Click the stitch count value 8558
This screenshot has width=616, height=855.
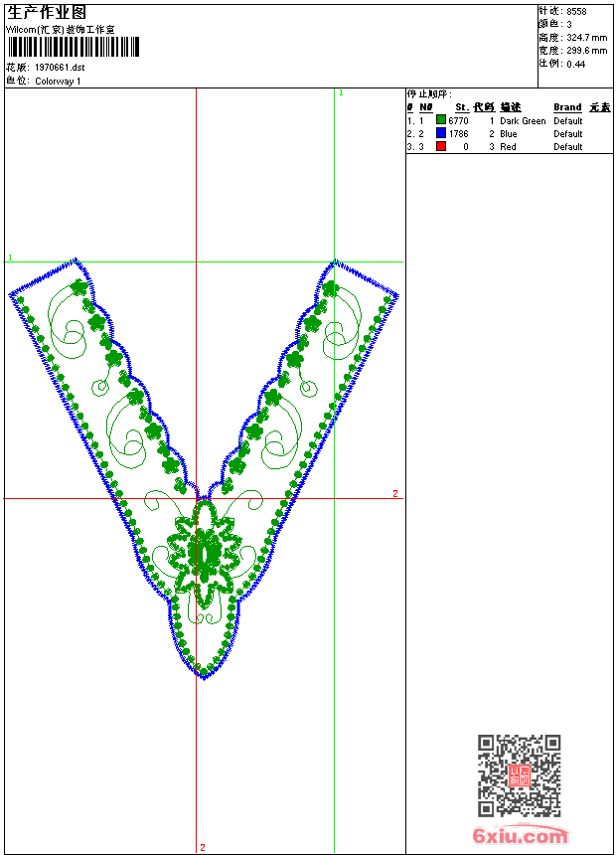click(576, 12)
